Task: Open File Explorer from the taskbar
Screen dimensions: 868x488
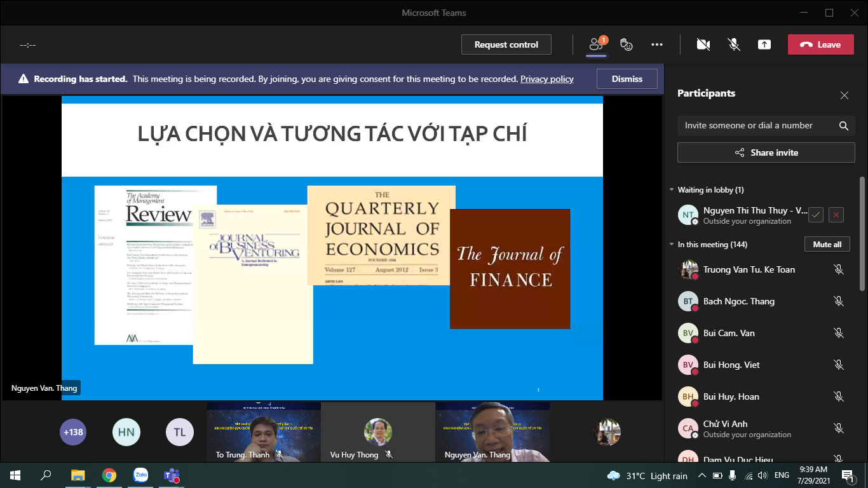Action: pyautogui.click(x=78, y=475)
